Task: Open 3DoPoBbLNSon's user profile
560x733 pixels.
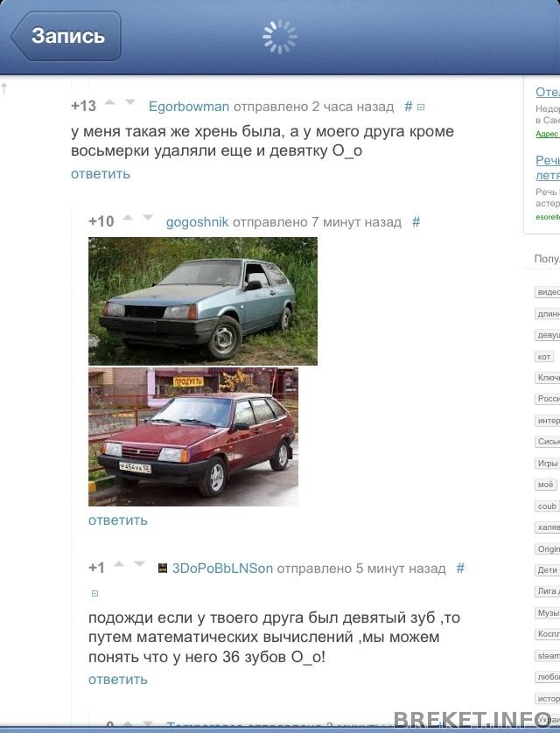Action: pyautogui.click(x=222, y=569)
